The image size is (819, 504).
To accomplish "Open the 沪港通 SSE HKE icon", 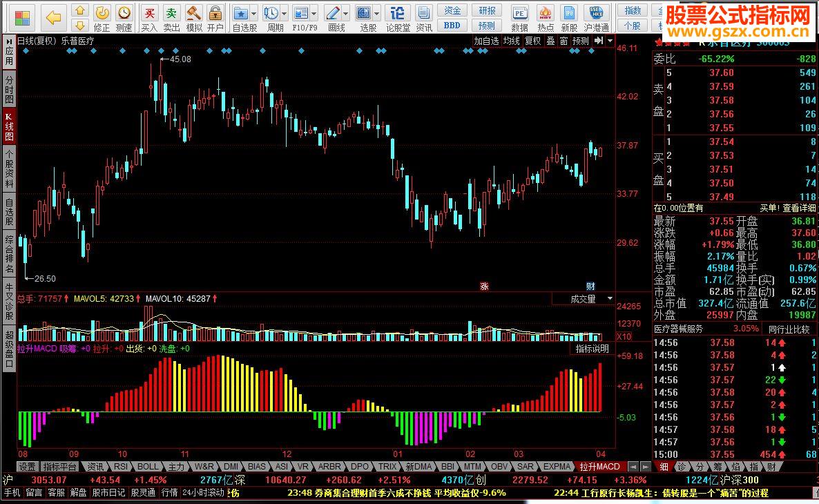I will point(596,13).
